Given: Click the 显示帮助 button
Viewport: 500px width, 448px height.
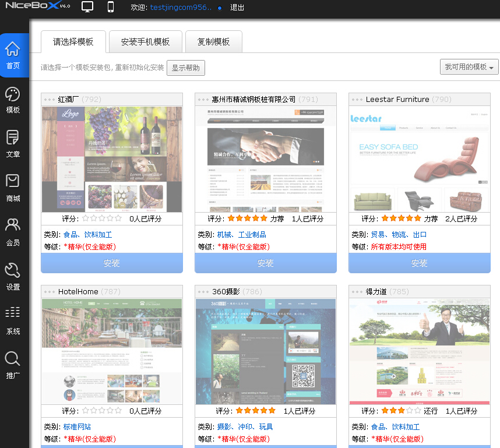Looking at the screenshot, I should (186, 68).
